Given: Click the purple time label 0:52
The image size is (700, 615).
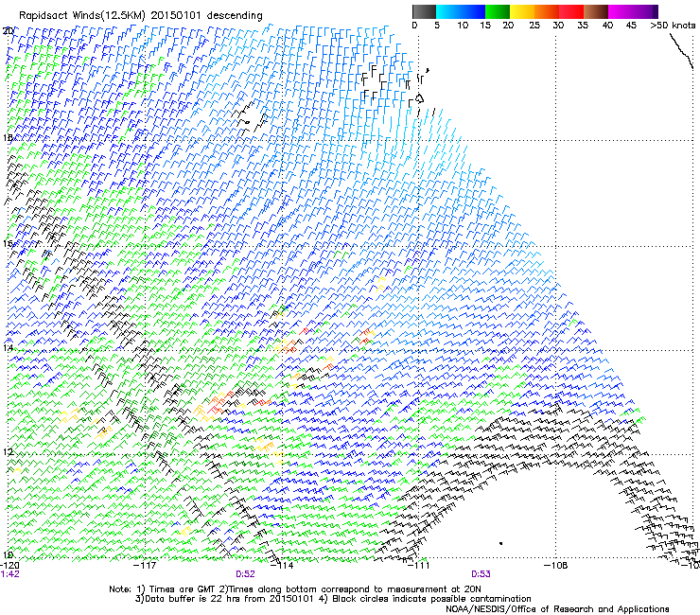Looking at the screenshot, I should [245, 574].
